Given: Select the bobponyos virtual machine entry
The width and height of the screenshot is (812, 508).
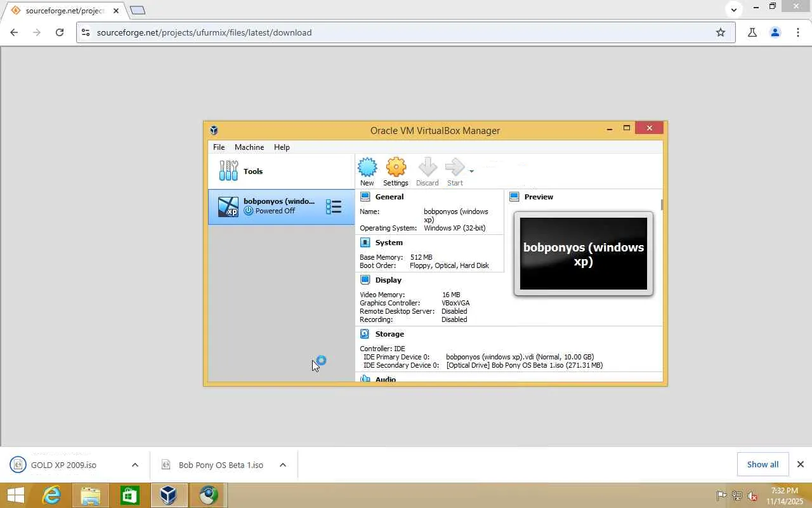Looking at the screenshot, I should 281,207.
